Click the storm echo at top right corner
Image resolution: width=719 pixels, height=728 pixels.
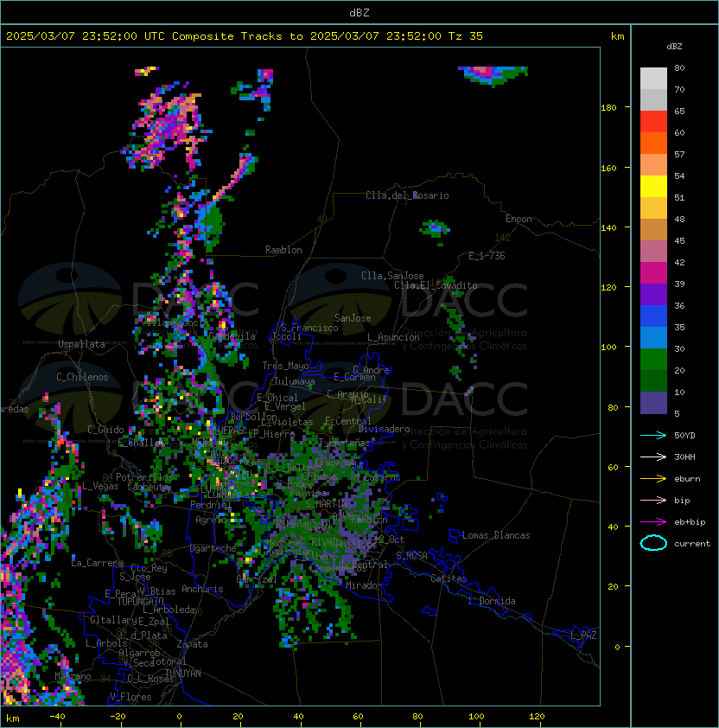tap(493, 75)
